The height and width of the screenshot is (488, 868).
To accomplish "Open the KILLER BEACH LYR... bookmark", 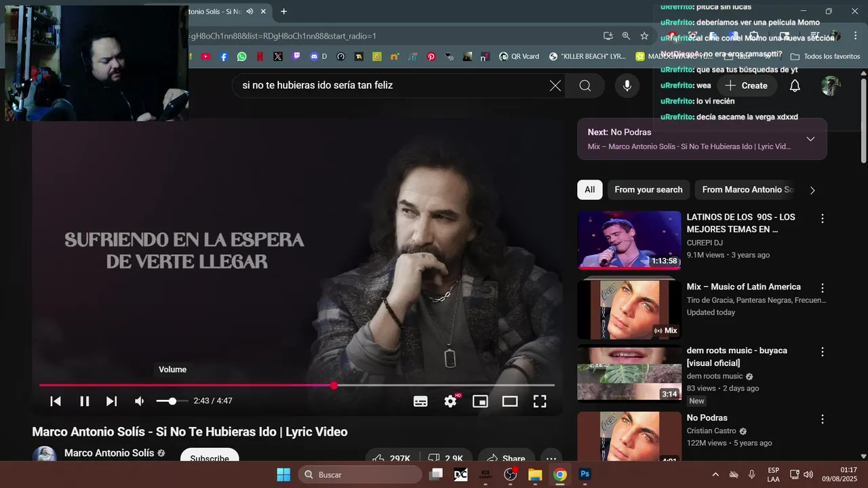I will 587,57.
